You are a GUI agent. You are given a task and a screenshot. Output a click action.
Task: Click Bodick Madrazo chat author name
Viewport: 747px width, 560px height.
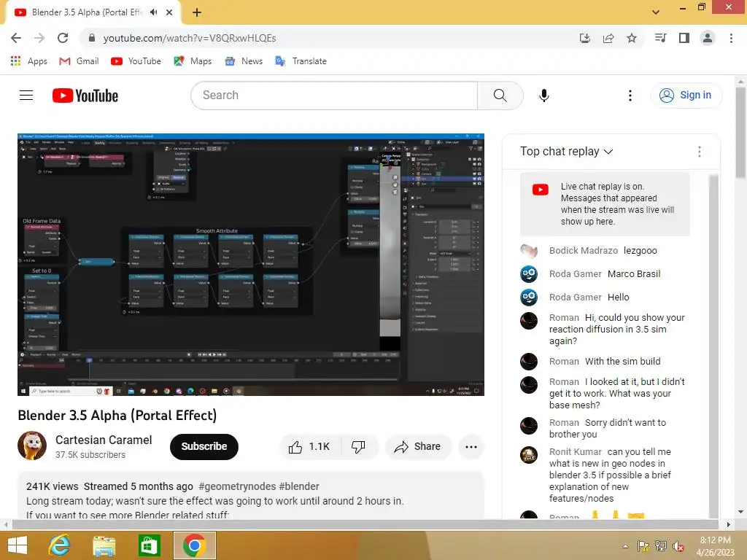click(x=583, y=251)
